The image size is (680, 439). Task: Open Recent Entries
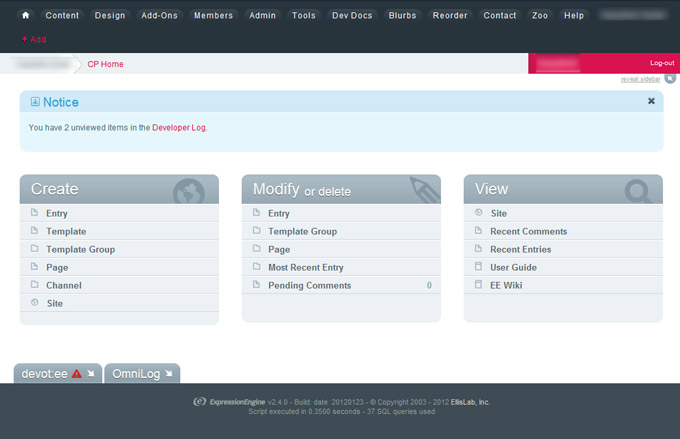click(x=520, y=250)
